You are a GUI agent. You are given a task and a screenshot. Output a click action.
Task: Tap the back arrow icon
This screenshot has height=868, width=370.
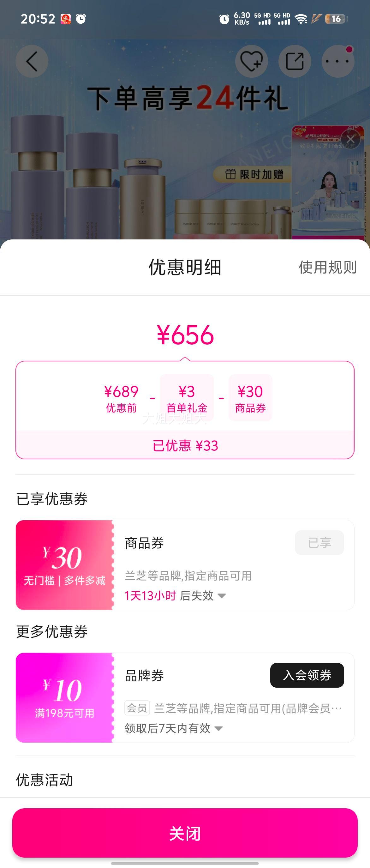coord(32,61)
